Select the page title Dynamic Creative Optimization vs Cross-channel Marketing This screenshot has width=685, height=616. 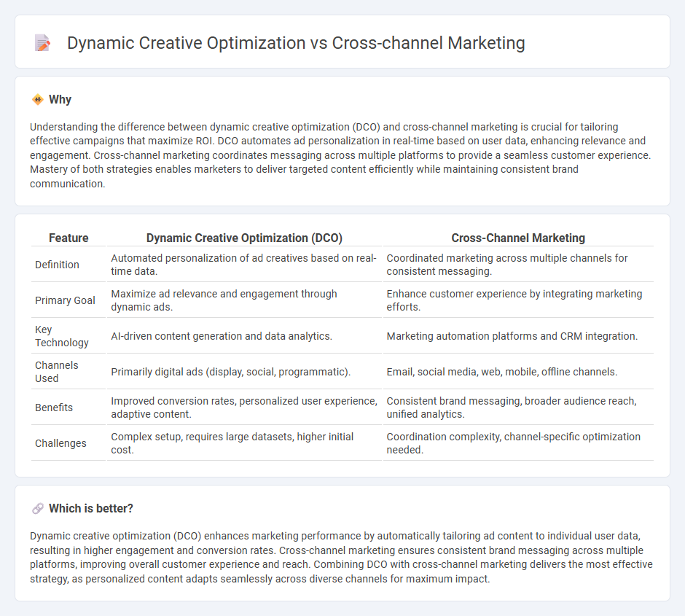tap(296, 43)
